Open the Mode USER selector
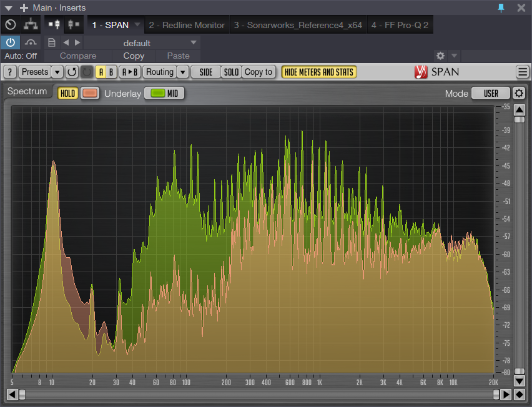Viewport: 532px width, 407px height. point(491,93)
